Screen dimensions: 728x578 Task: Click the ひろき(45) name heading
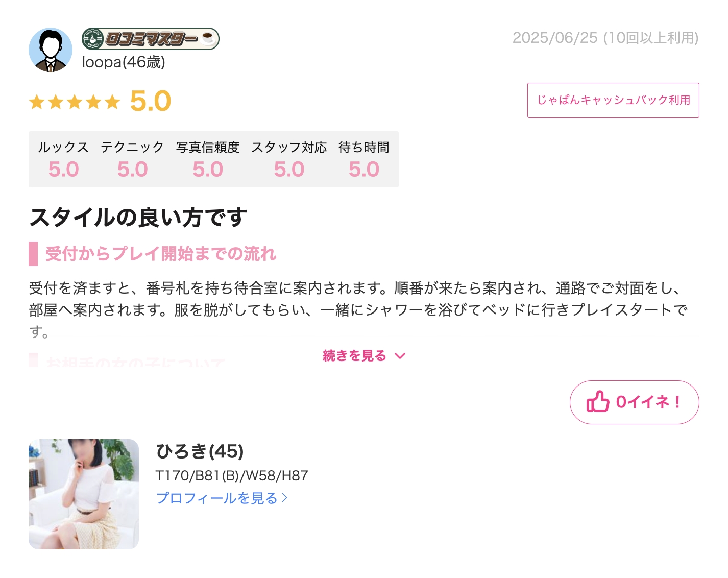pos(200,451)
